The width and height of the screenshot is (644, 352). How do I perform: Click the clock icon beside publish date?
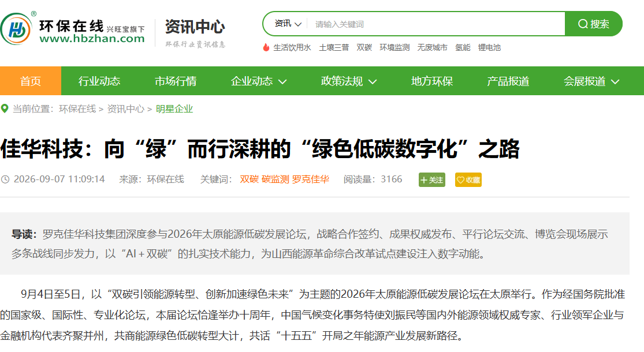point(5,179)
